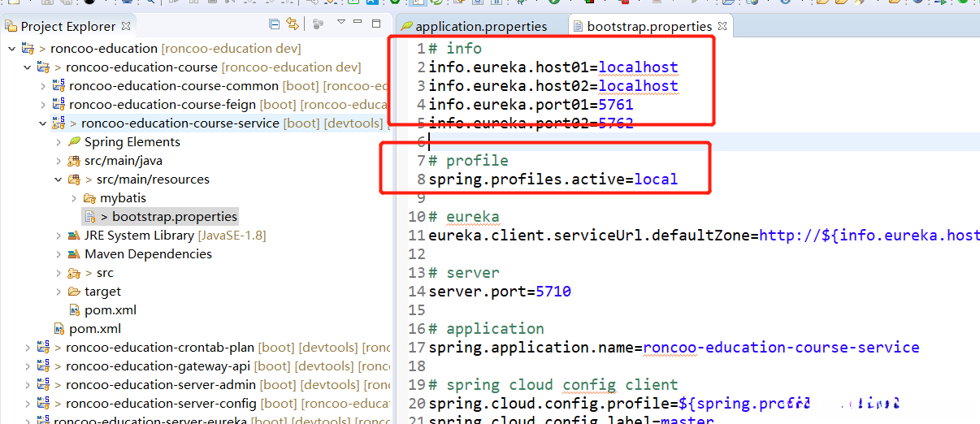Click the JRE System Library icon

[74, 236]
